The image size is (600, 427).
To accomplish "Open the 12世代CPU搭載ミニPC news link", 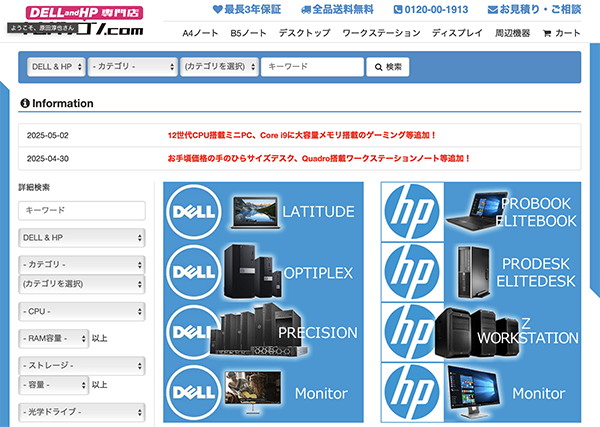I will click(x=302, y=135).
